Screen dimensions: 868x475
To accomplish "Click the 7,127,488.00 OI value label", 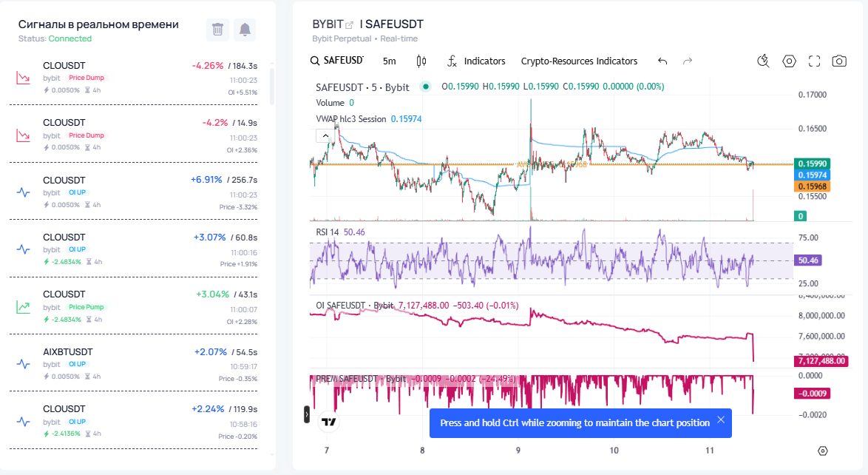I will [x=821, y=361].
